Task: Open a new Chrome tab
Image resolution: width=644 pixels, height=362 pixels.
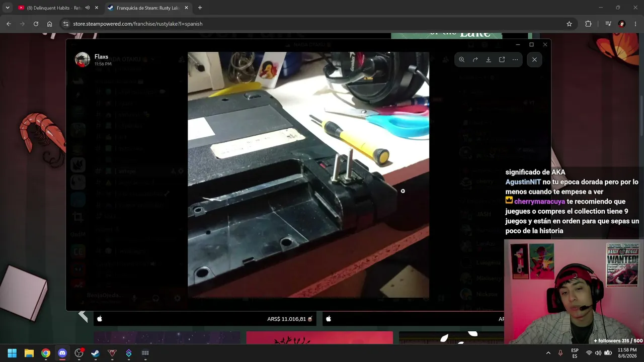Action: tap(200, 8)
